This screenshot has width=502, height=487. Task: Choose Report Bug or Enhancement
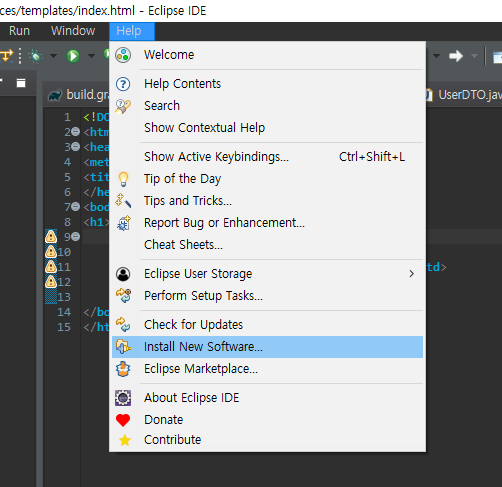(x=267, y=223)
